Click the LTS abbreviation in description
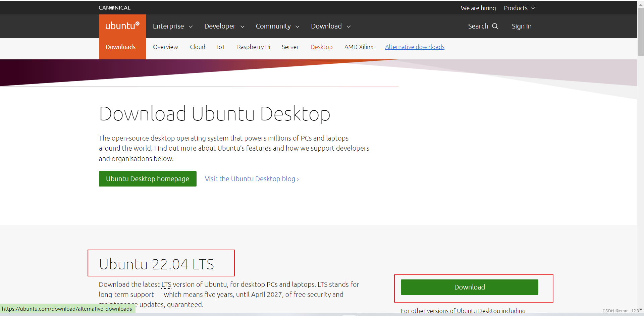This screenshot has height=316, width=644. click(166, 284)
